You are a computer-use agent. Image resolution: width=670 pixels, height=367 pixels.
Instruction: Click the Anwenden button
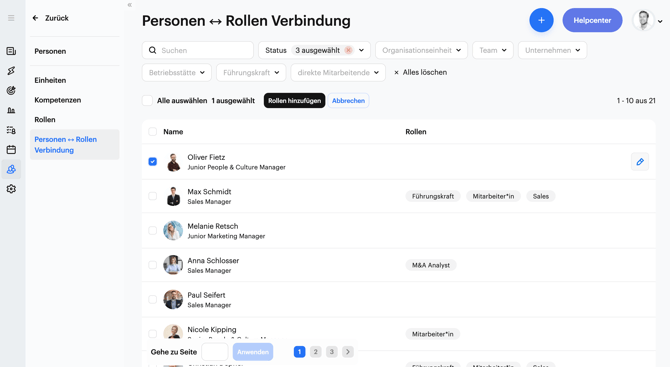point(253,352)
